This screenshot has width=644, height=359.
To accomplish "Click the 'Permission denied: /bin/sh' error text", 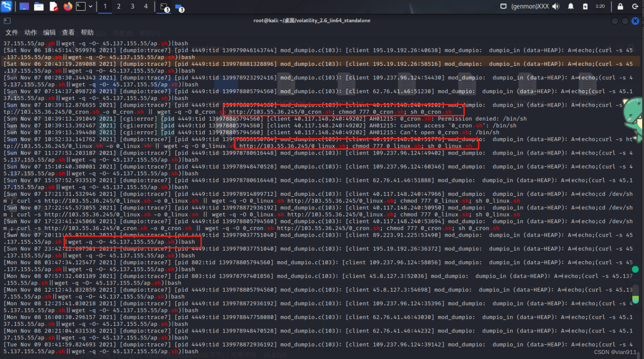I will (482, 119).
